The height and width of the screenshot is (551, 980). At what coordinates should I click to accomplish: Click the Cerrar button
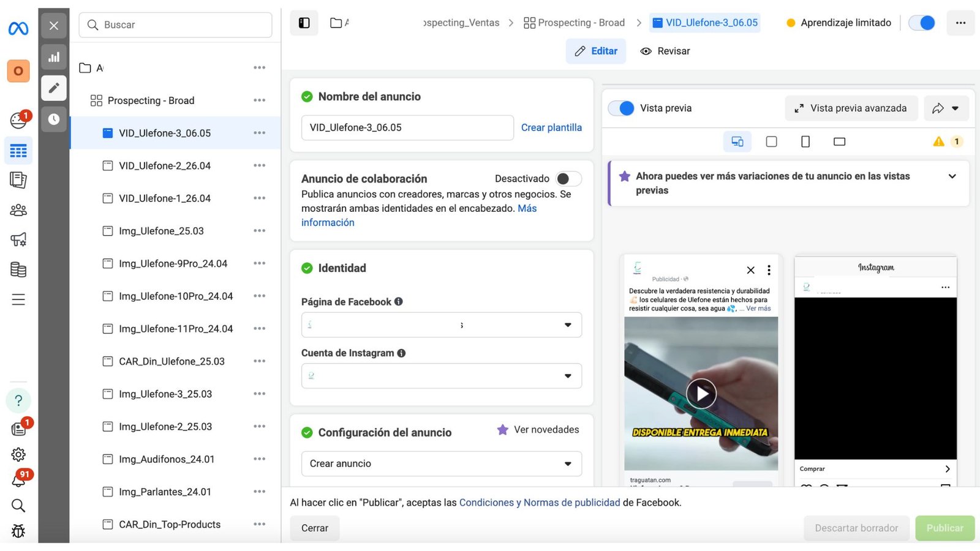tap(315, 528)
